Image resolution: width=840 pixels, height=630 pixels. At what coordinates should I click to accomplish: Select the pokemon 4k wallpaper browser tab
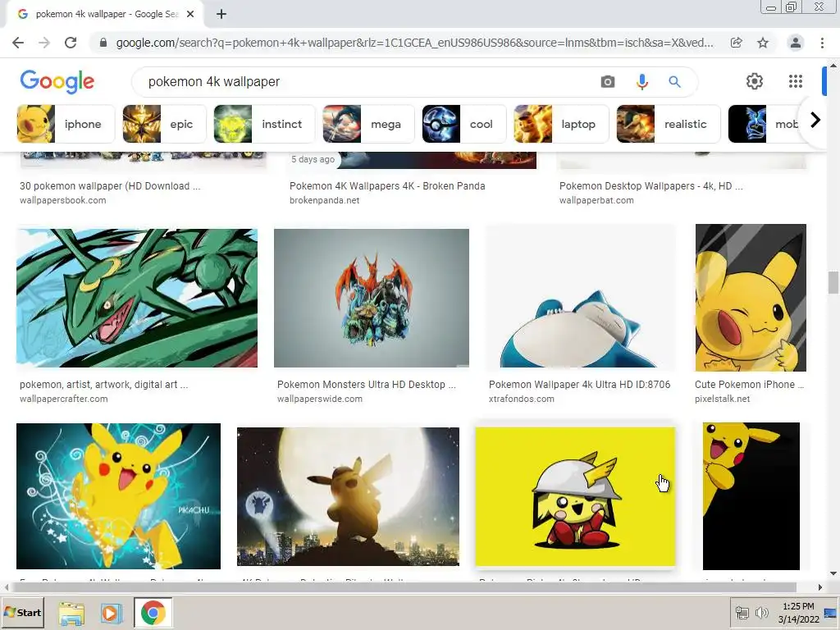click(x=106, y=15)
